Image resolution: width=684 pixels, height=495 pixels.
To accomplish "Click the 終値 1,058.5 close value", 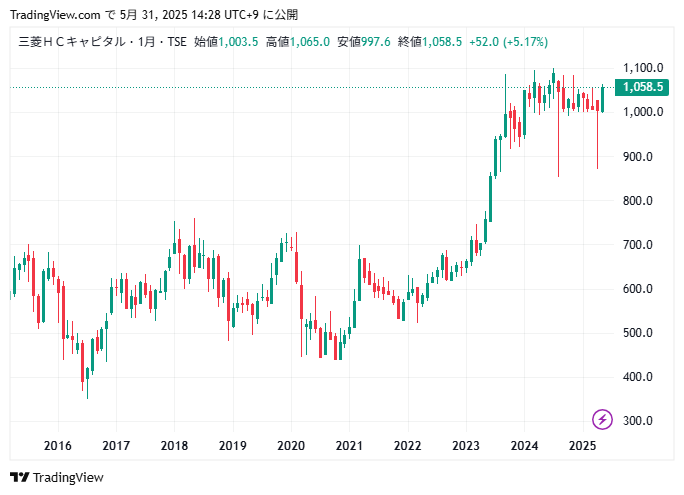I will coord(430,42).
